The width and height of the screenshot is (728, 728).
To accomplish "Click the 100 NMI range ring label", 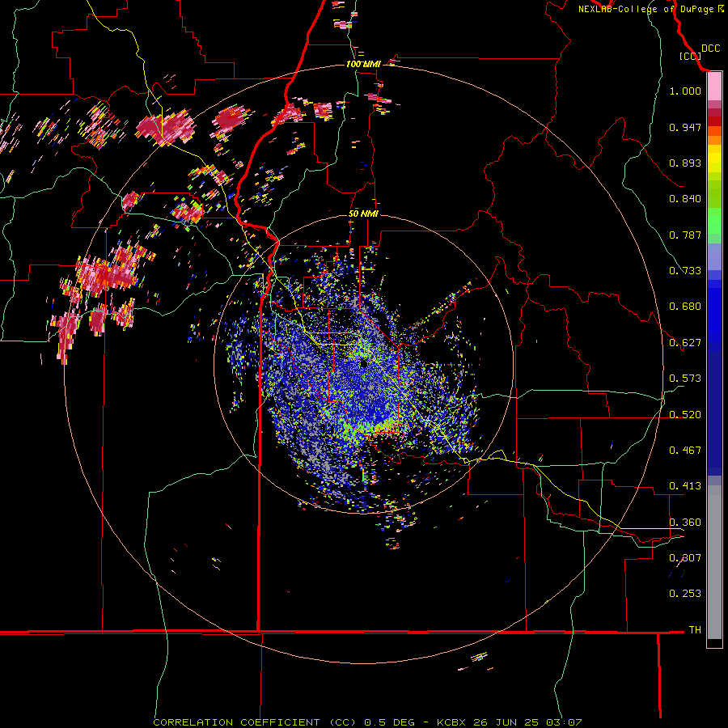I will point(363,64).
